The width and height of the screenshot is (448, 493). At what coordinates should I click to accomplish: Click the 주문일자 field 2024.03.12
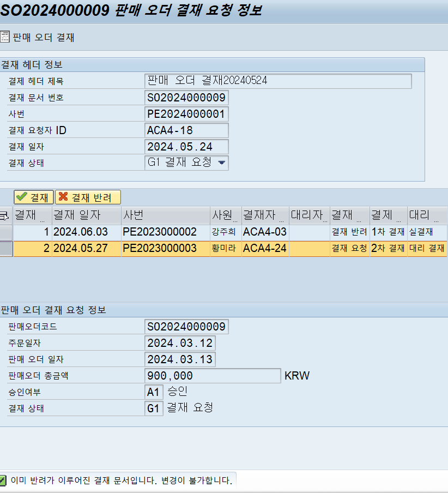(180, 342)
